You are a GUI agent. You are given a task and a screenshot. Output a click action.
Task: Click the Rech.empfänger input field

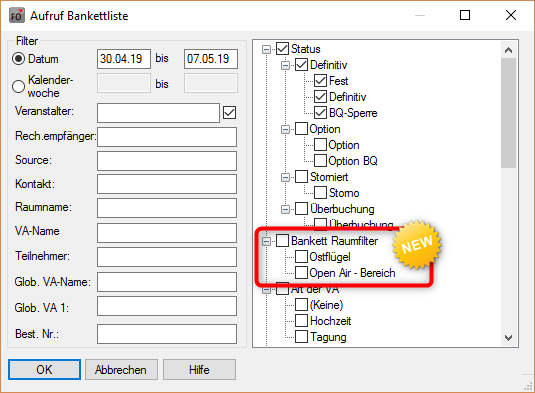pyautogui.click(x=167, y=137)
